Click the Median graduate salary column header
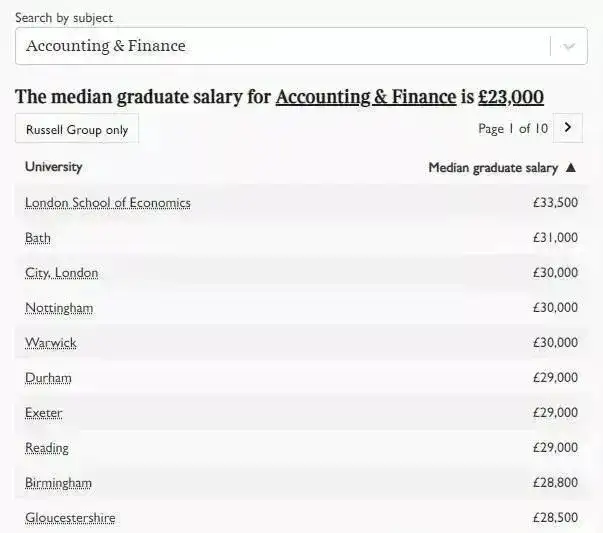Image resolution: width=603 pixels, height=533 pixels. [493, 168]
